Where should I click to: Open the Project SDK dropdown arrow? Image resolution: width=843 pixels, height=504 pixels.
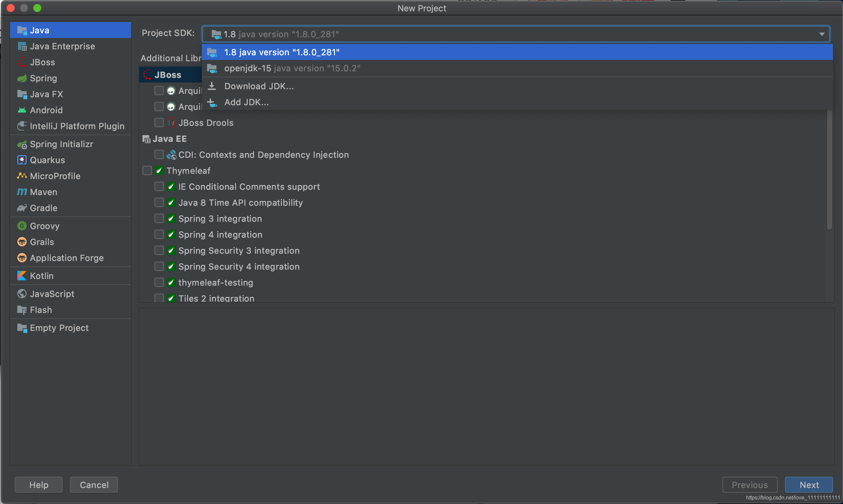click(822, 34)
